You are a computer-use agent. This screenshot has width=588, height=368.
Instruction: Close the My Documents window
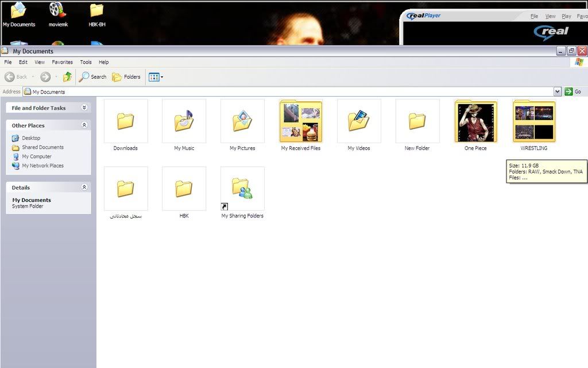coord(582,51)
